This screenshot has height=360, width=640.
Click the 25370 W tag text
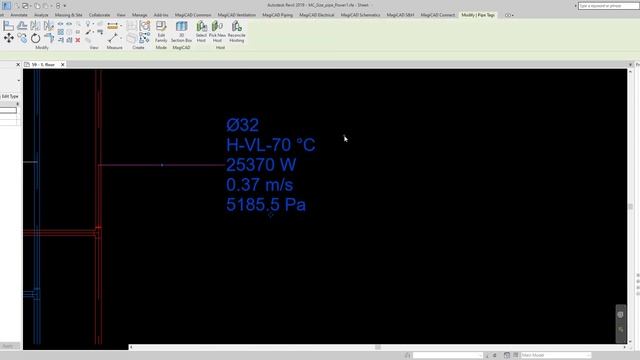[261, 165]
